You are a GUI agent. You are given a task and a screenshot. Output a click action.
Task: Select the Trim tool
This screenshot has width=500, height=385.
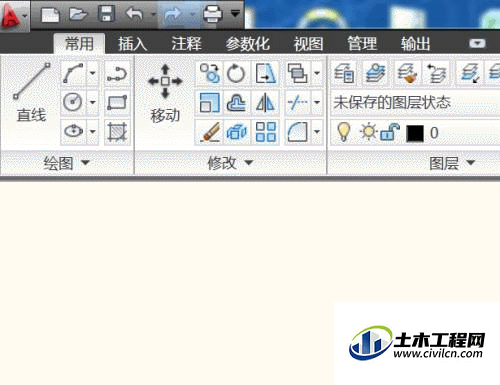tap(298, 102)
